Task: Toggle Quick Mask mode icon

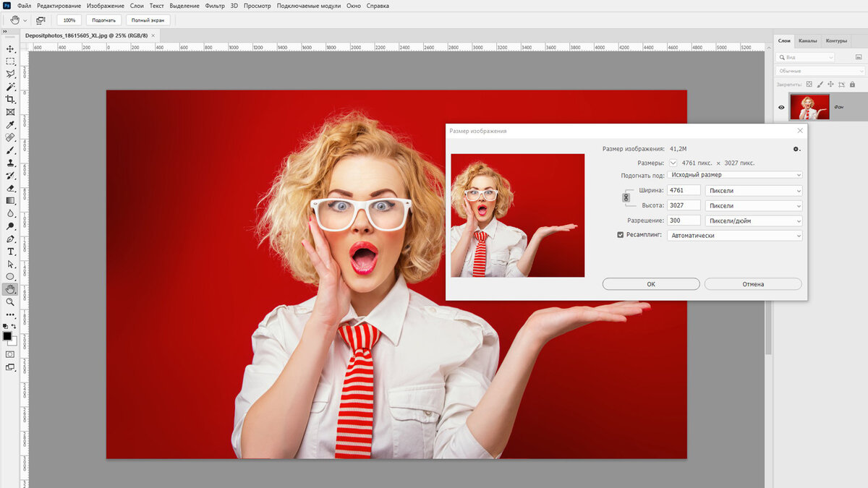Action: (x=10, y=354)
